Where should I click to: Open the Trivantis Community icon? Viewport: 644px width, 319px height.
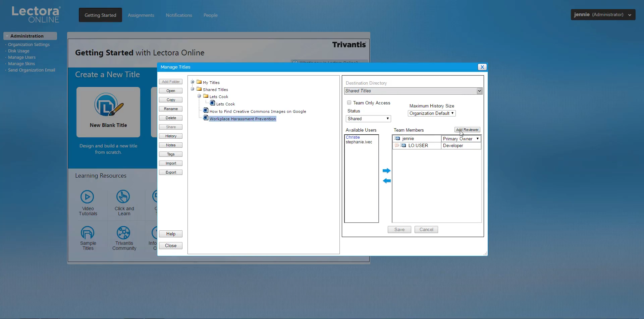tap(123, 233)
